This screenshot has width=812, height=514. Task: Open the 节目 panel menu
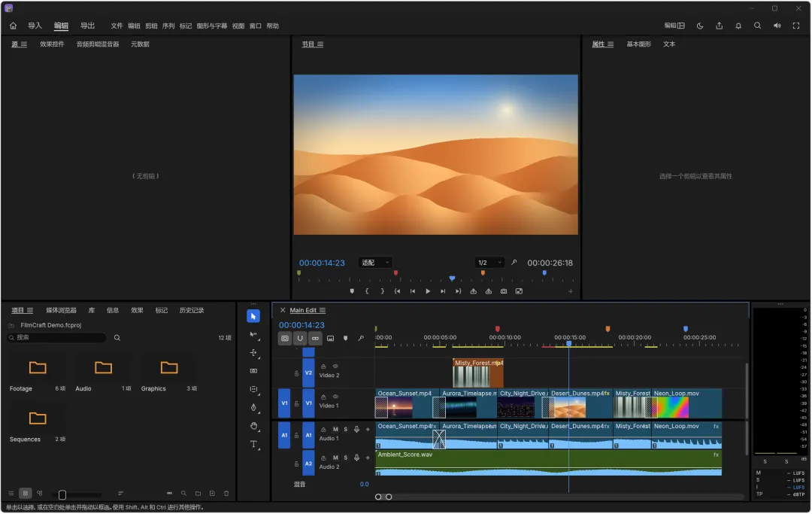click(320, 44)
